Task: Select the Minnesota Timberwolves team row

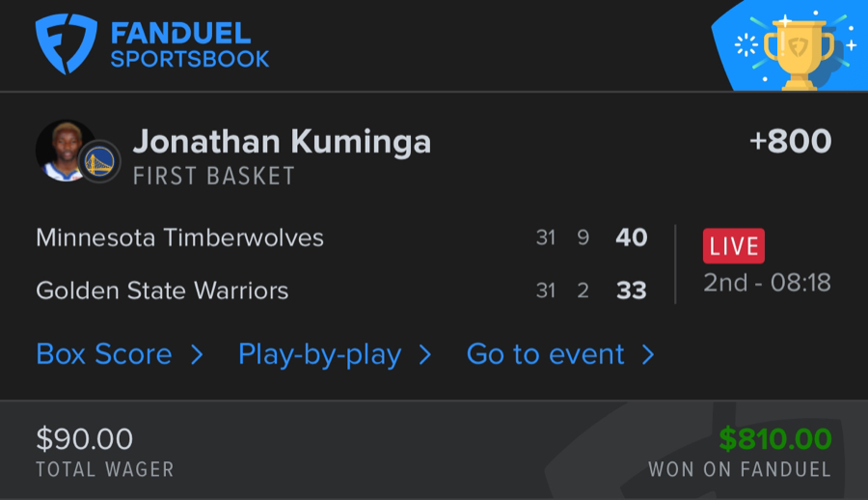Action: pos(179,237)
